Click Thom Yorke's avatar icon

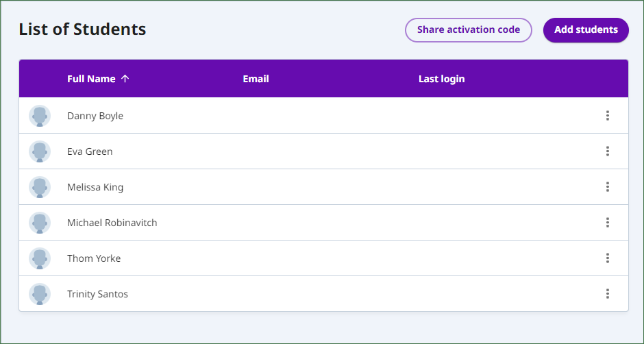click(40, 258)
